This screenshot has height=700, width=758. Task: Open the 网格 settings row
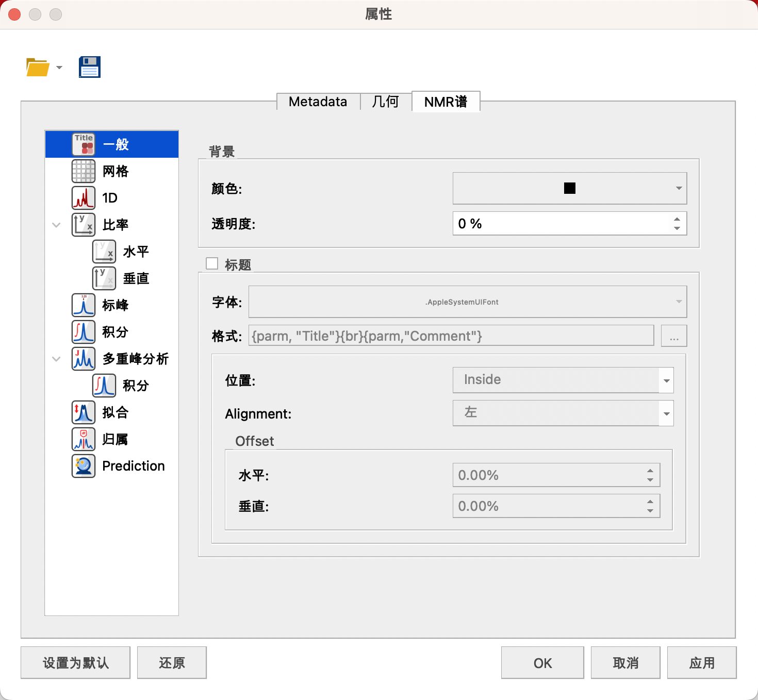[112, 171]
